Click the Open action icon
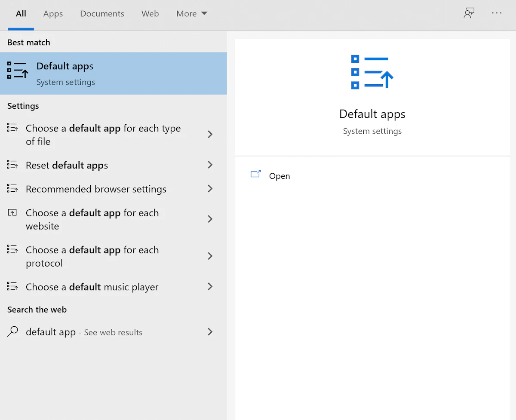The width and height of the screenshot is (516, 420). [255, 174]
